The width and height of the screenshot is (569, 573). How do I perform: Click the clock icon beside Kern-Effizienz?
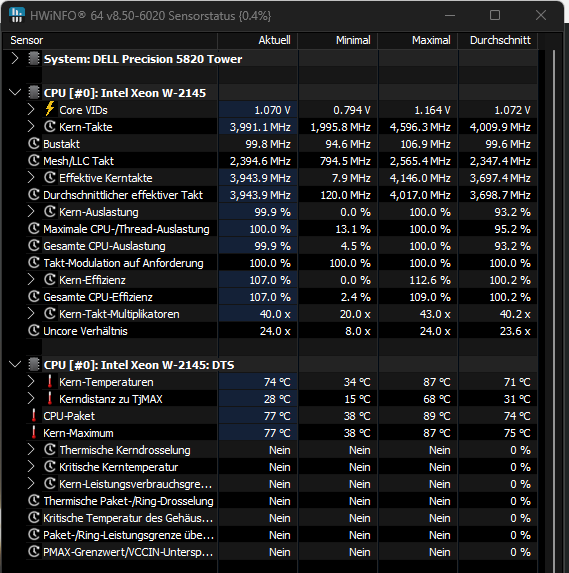pos(50,280)
